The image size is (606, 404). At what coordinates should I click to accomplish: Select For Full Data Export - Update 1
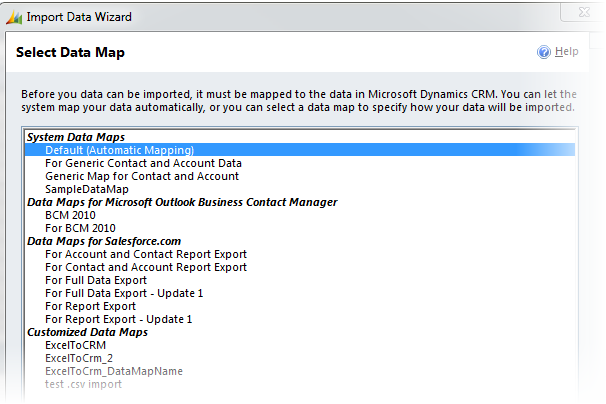click(124, 293)
